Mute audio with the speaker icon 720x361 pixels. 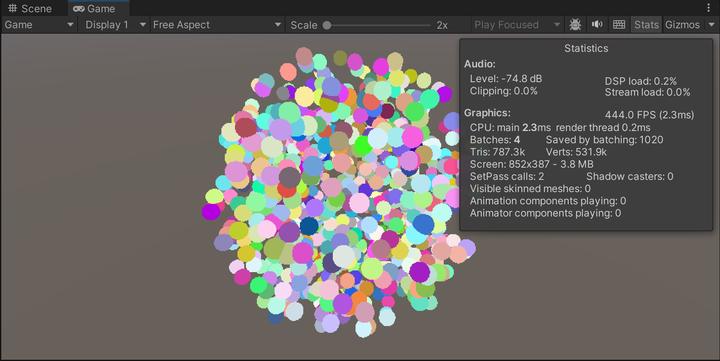pos(597,24)
